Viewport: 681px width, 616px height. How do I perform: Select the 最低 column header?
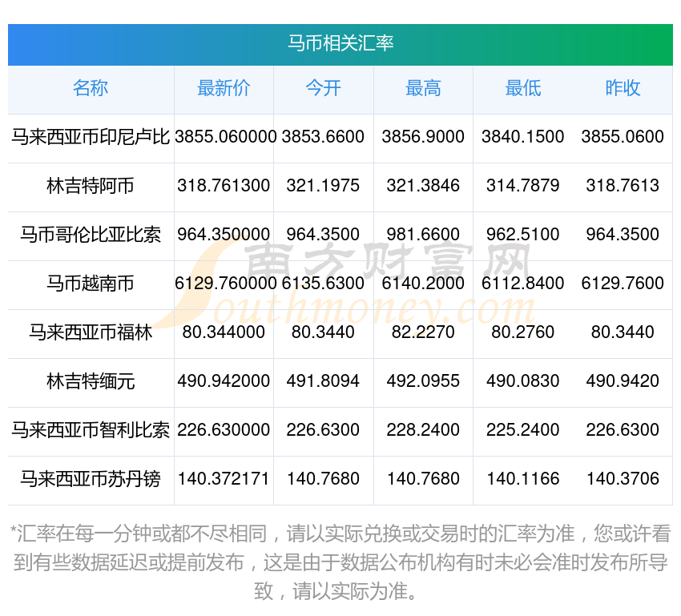pyautogui.click(x=523, y=88)
